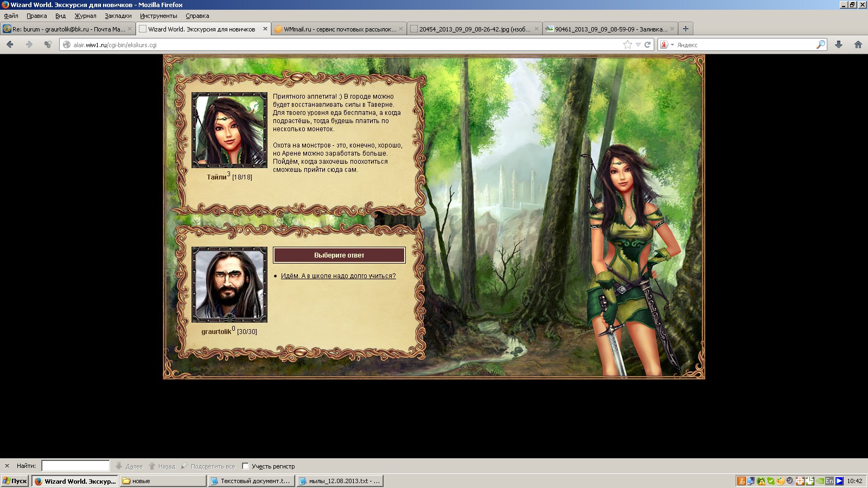Close the 20454 jpg image tab
868x488 pixels.
click(x=537, y=29)
